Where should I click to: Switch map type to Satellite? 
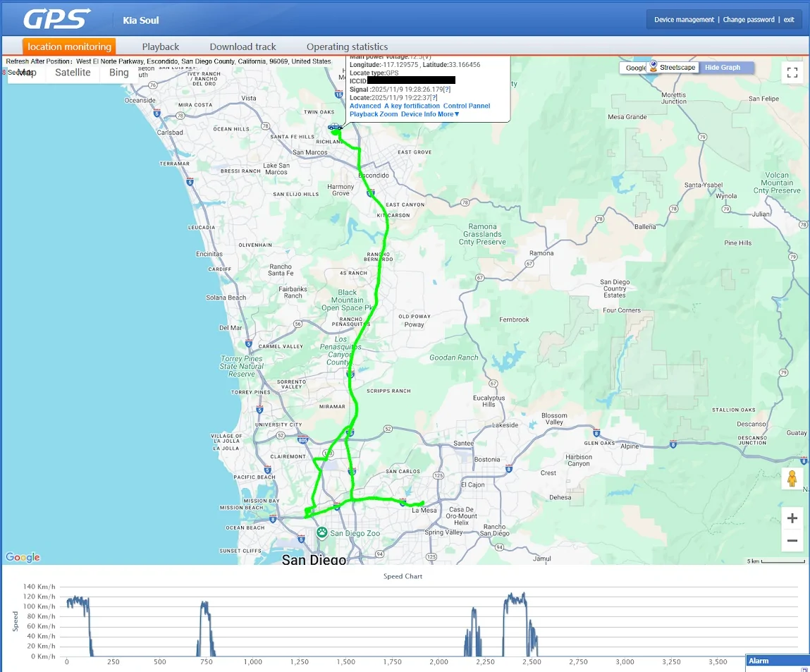click(73, 73)
